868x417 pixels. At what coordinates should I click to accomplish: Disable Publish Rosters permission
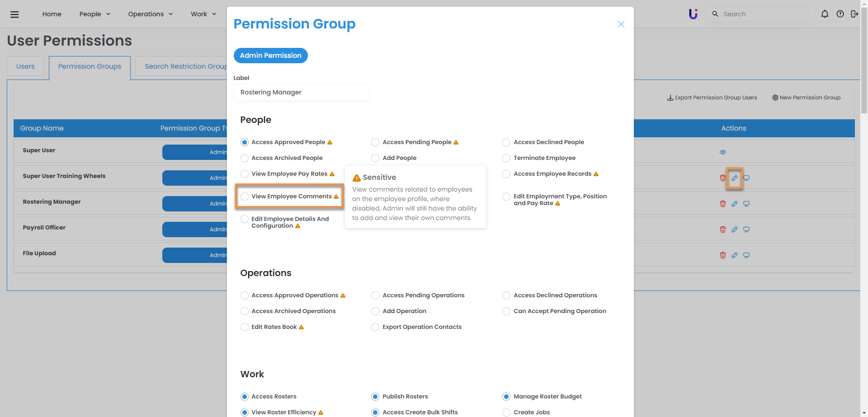point(375,397)
